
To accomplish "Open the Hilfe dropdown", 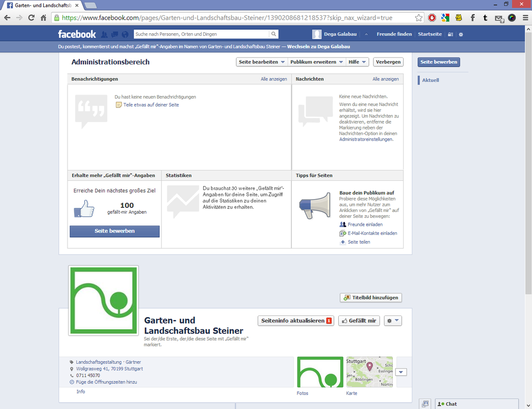I will click(357, 62).
